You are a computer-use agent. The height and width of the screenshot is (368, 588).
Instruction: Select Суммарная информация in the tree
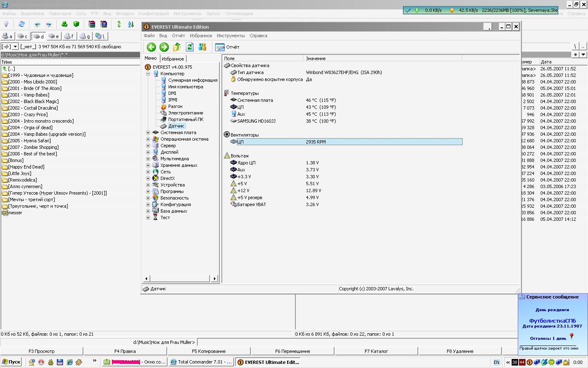click(x=193, y=80)
